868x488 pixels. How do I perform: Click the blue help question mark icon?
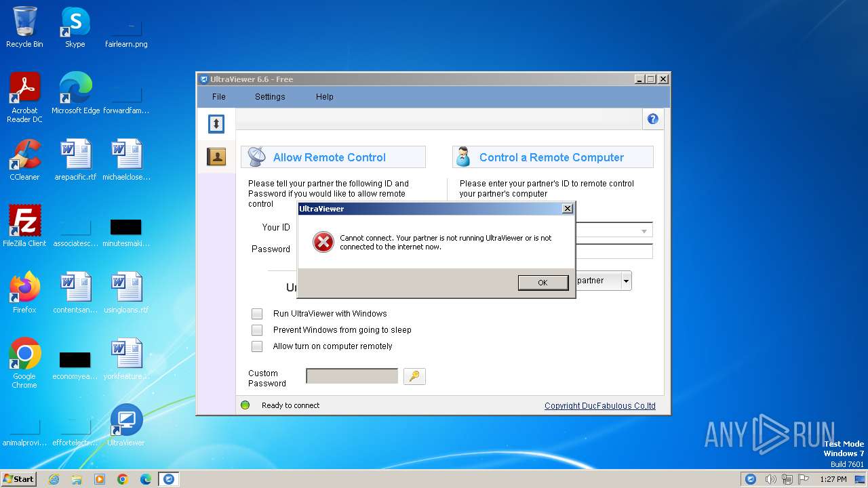click(x=653, y=119)
